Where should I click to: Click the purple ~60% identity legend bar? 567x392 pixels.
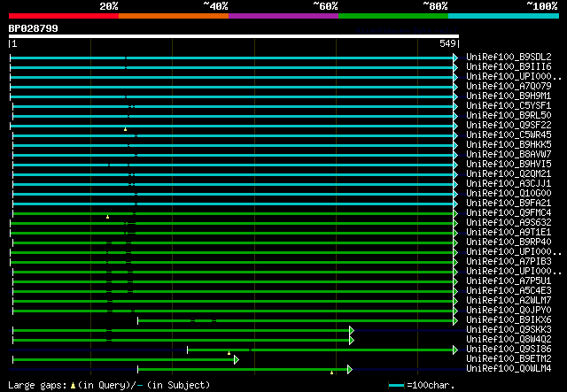click(283, 16)
